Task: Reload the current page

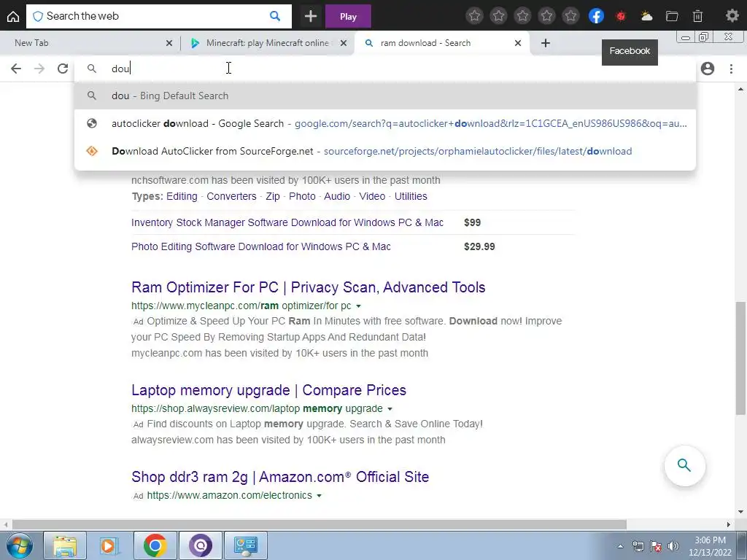Action: click(x=63, y=69)
